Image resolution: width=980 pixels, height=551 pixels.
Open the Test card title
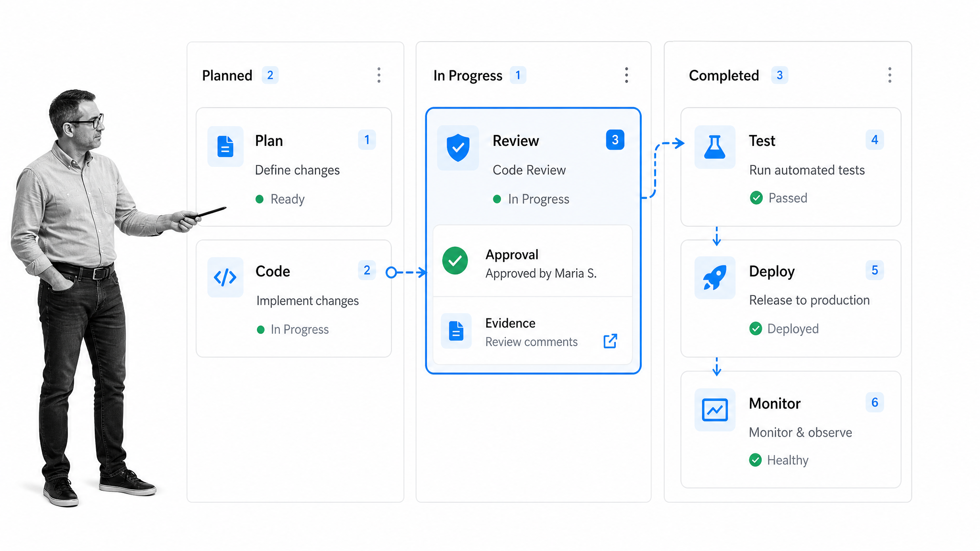[762, 141]
